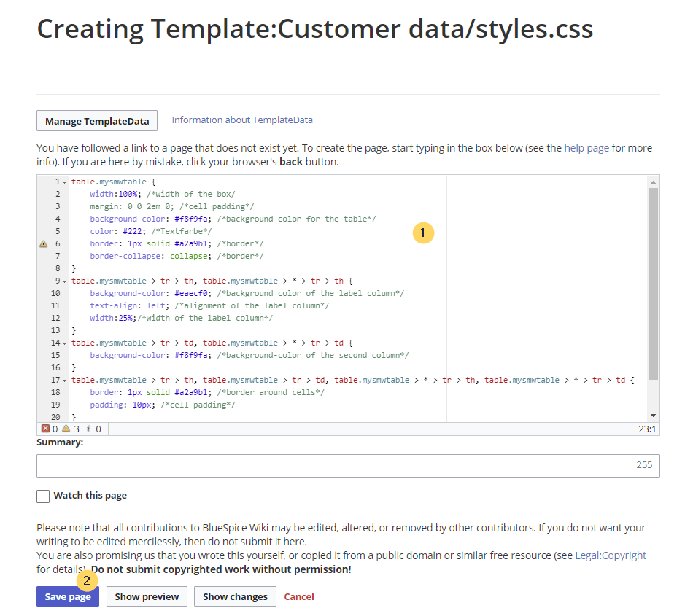Open the Legal:Copyright link

(x=611, y=555)
